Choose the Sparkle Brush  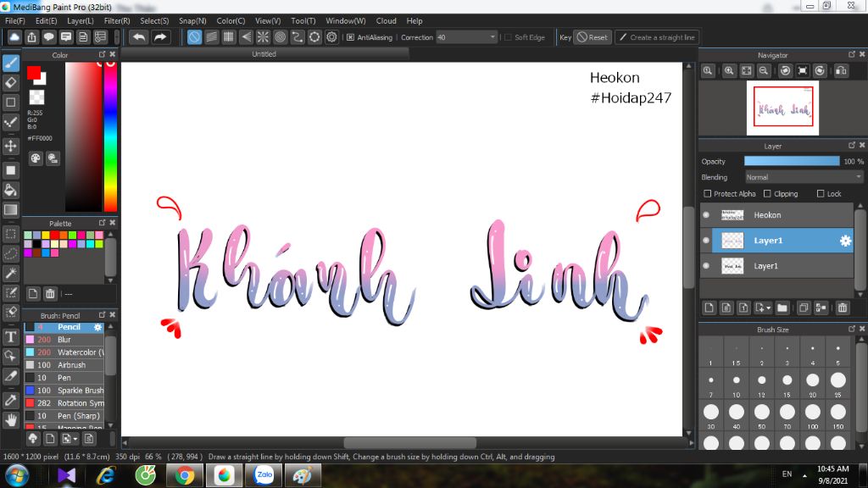click(x=64, y=391)
